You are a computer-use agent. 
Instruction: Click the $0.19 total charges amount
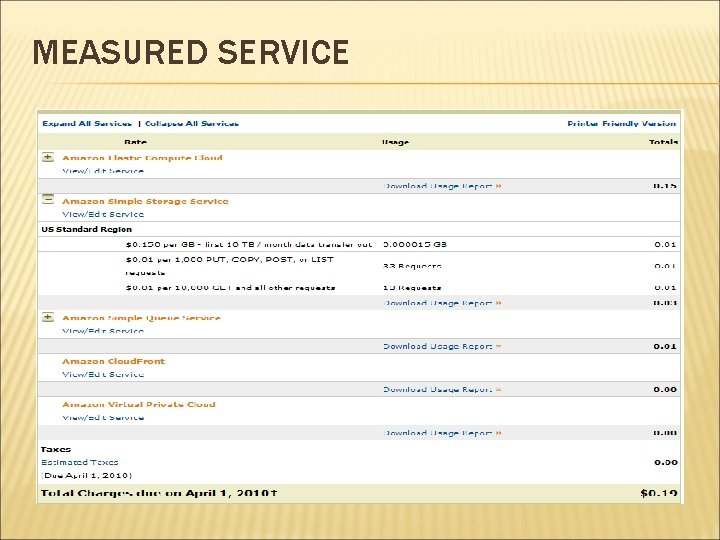pos(659,493)
